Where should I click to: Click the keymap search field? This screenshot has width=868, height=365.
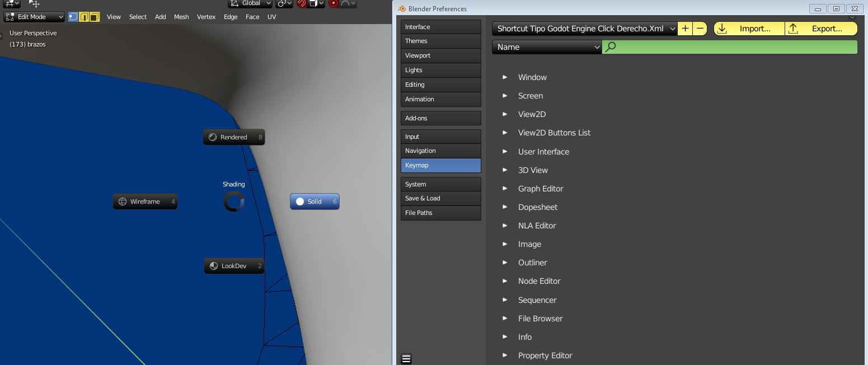(x=730, y=47)
